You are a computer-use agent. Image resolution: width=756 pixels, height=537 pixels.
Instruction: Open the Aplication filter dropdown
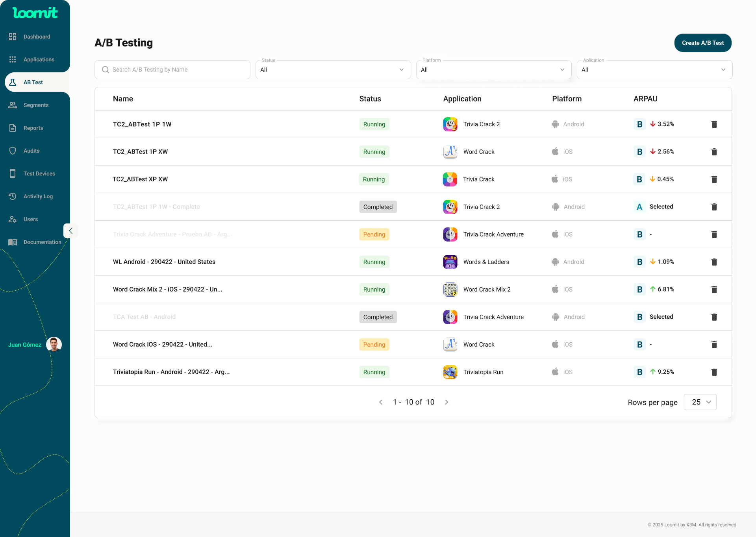654,70
